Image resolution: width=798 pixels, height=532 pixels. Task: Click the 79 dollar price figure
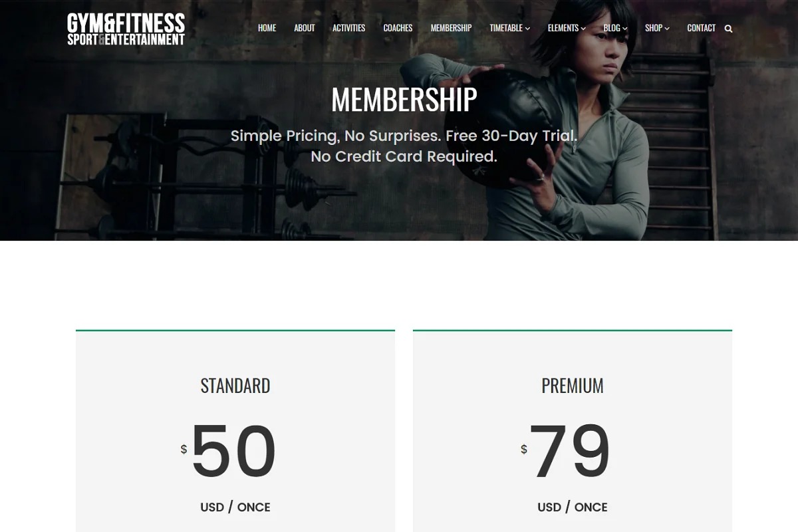click(570, 452)
